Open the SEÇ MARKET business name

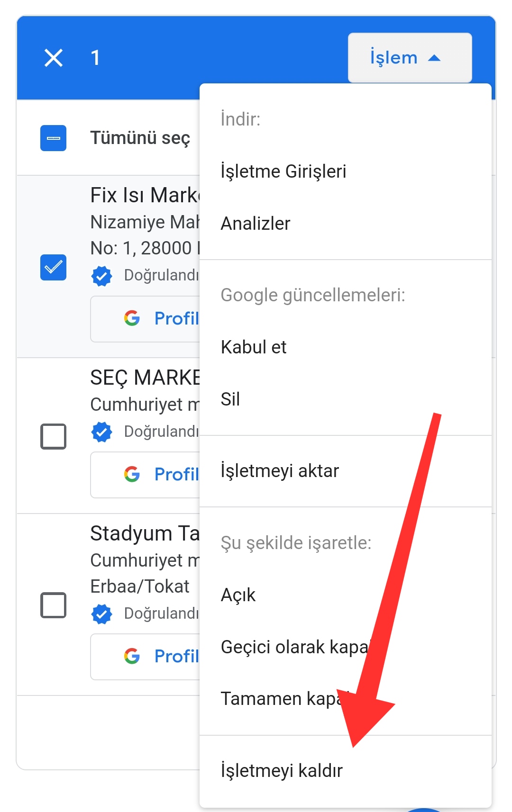[x=145, y=378]
